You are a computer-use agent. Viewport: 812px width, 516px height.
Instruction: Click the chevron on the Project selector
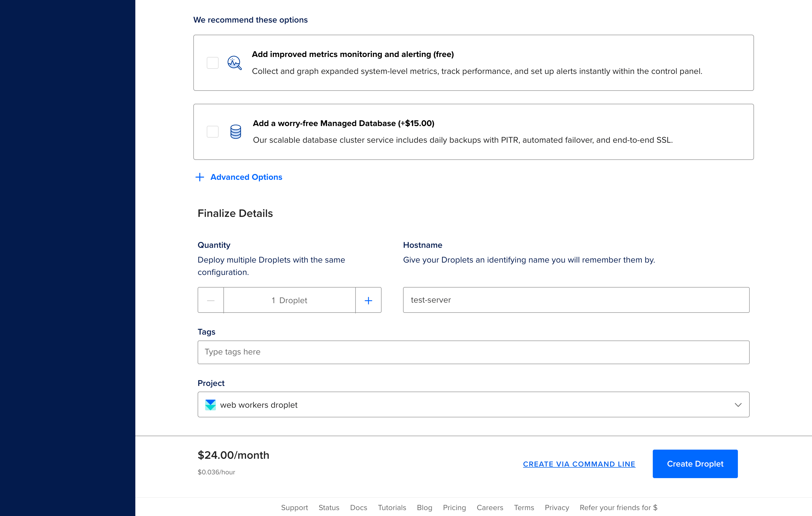(738, 405)
